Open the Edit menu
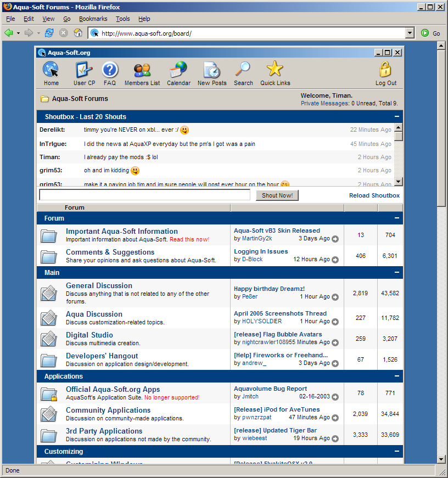Image resolution: width=448 pixels, height=478 pixels. coord(29,19)
